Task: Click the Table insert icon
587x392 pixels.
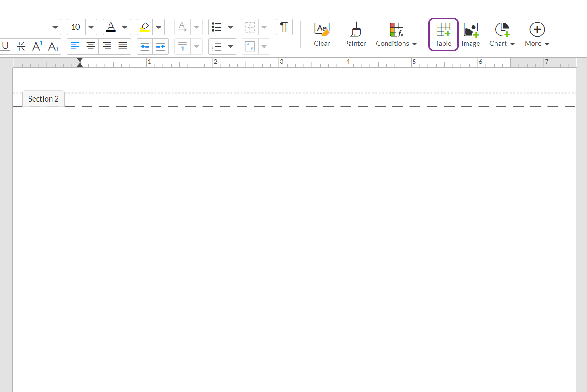Action: coord(443,34)
